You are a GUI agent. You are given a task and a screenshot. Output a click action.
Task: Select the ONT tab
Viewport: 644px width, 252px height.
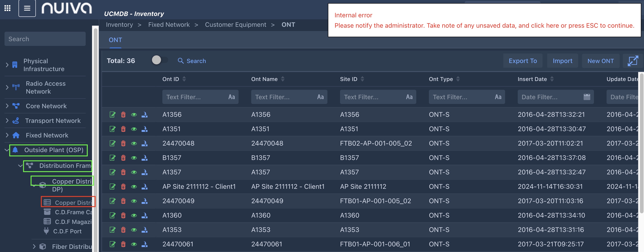(115, 40)
